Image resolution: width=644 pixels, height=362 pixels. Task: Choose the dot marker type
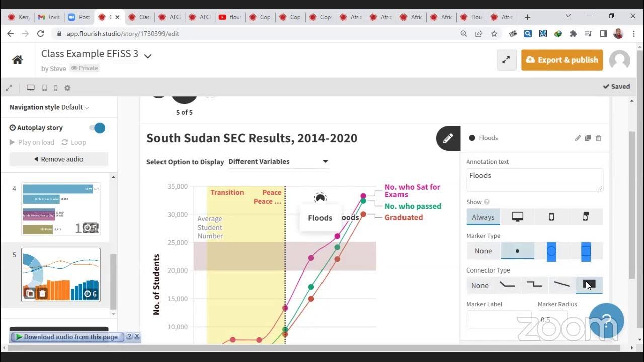pyautogui.click(x=517, y=251)
